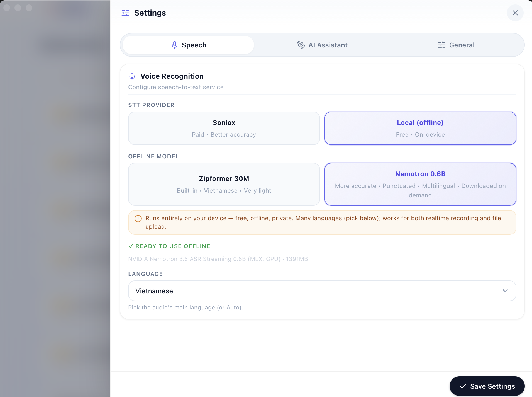Close the Settings panel with X

pyautogui.click(x=515, y=13)
